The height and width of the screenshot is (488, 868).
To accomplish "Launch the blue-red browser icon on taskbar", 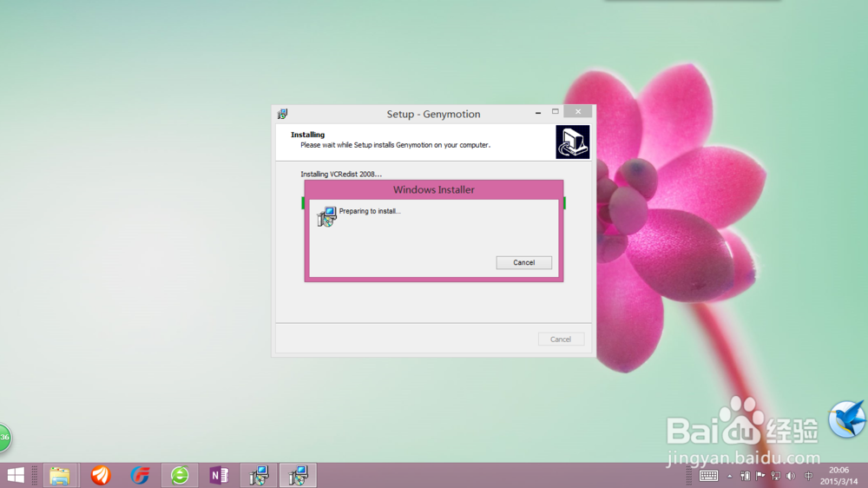I will 141,475.
